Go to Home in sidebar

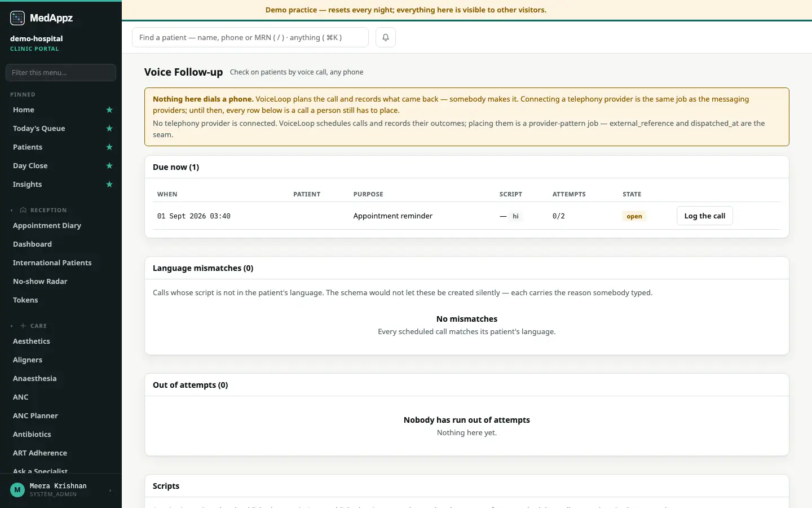point(24,110)
